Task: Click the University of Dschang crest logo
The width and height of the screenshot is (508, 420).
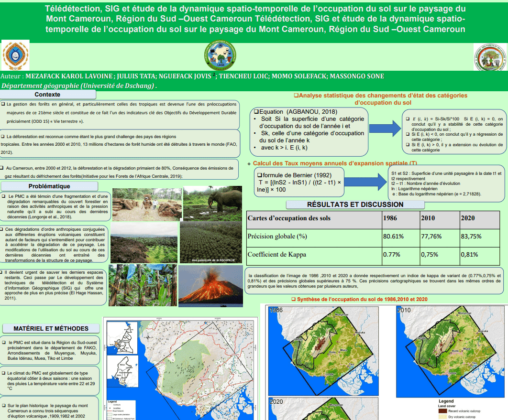Action: click(15, 55)
